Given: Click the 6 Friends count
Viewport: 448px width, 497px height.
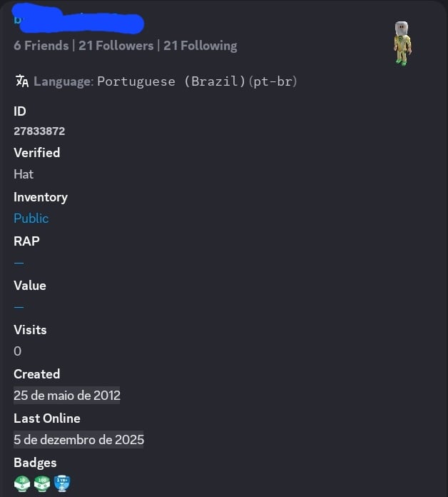Looking at the screenshot, I should [x=41, y=46].
